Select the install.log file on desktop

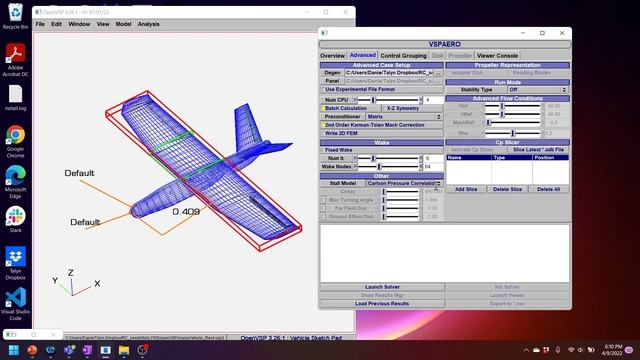coord(16,98)
